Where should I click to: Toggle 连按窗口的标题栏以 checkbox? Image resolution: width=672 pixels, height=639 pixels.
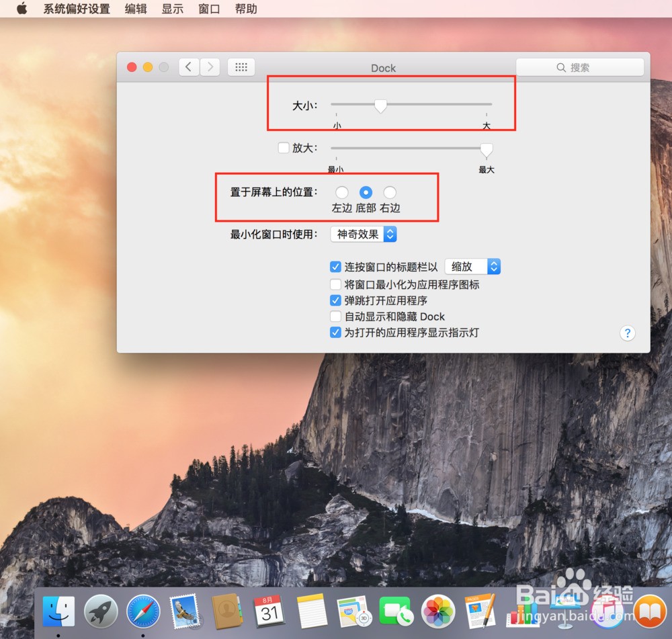[x=335, y=267]
